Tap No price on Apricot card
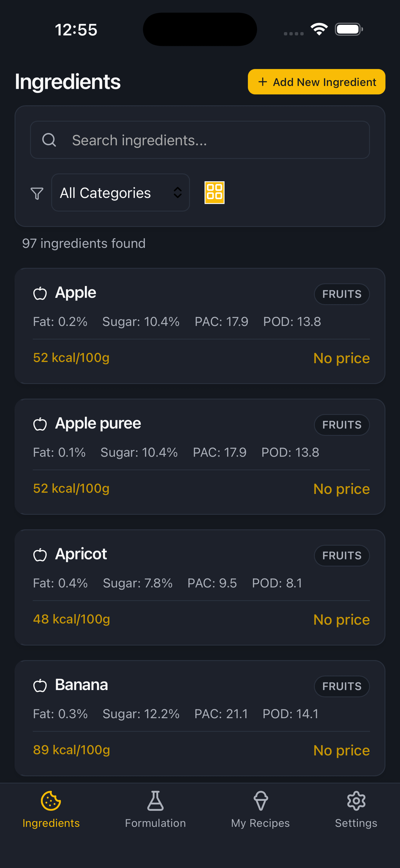The height and width of the screenshot is (868, 400). tap(341, 620)
